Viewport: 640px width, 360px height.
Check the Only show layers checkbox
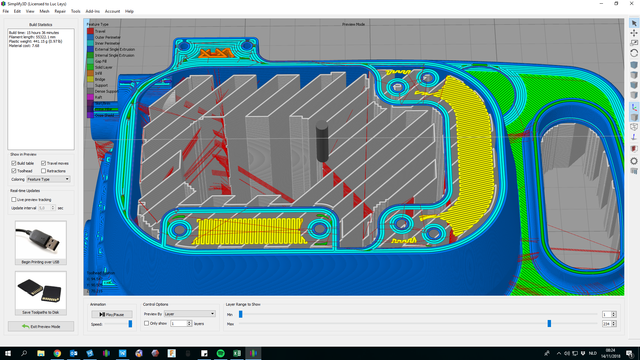click(x=146, y=323)
